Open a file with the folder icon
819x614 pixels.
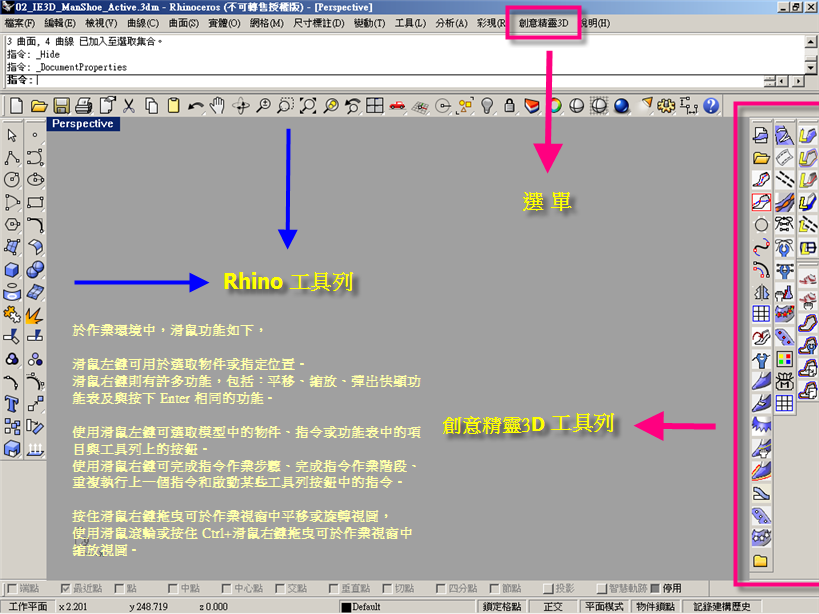coord(39,106)
